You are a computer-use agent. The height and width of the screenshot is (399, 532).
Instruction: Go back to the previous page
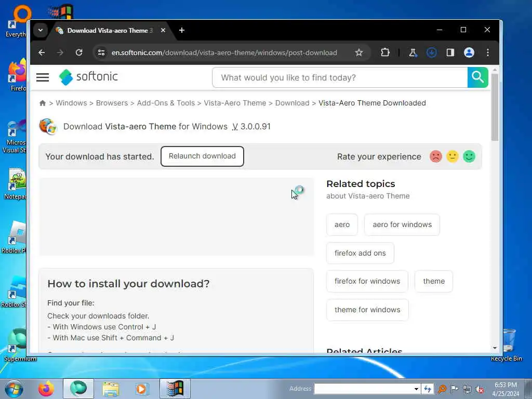click(x=42, y=52)
